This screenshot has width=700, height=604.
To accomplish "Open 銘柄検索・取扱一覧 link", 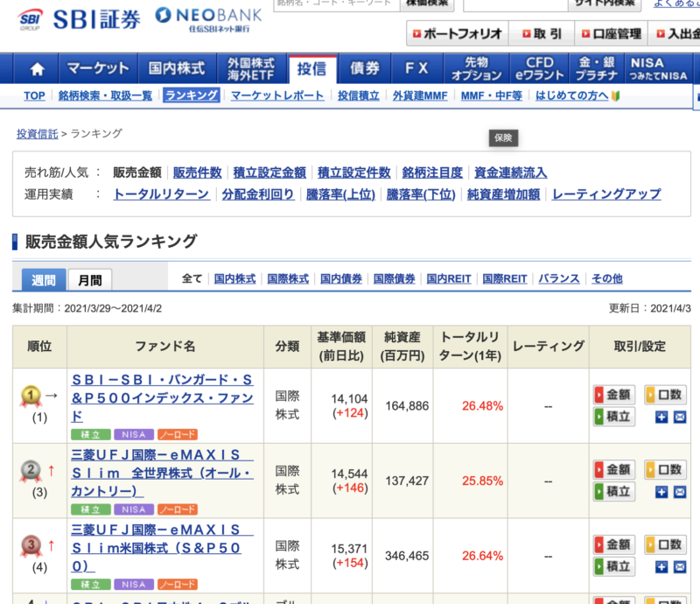I will coord(105,95).
